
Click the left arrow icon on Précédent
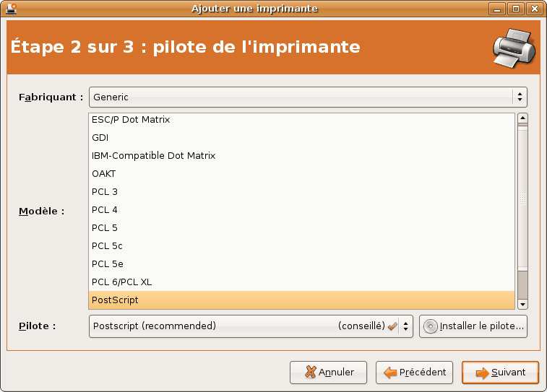pos(390,373)
